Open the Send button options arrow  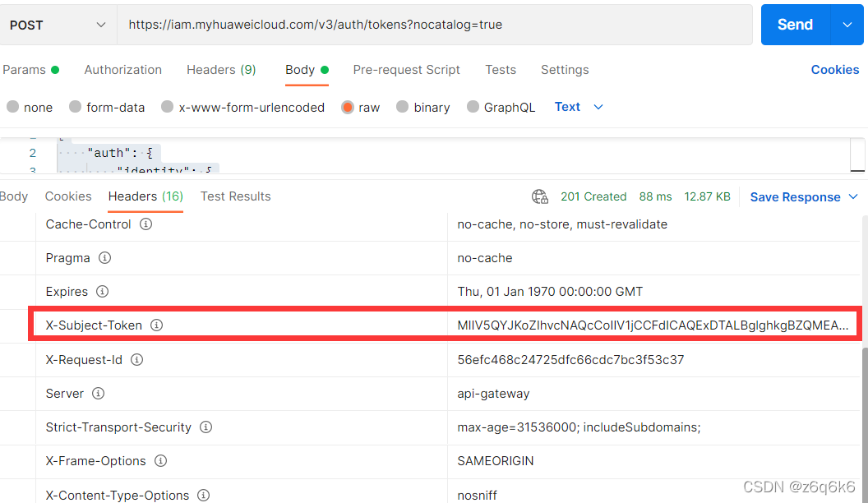point(847,25)
